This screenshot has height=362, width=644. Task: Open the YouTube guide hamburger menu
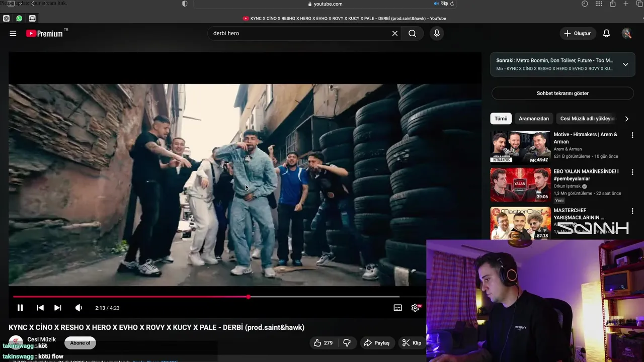point(13,33)
